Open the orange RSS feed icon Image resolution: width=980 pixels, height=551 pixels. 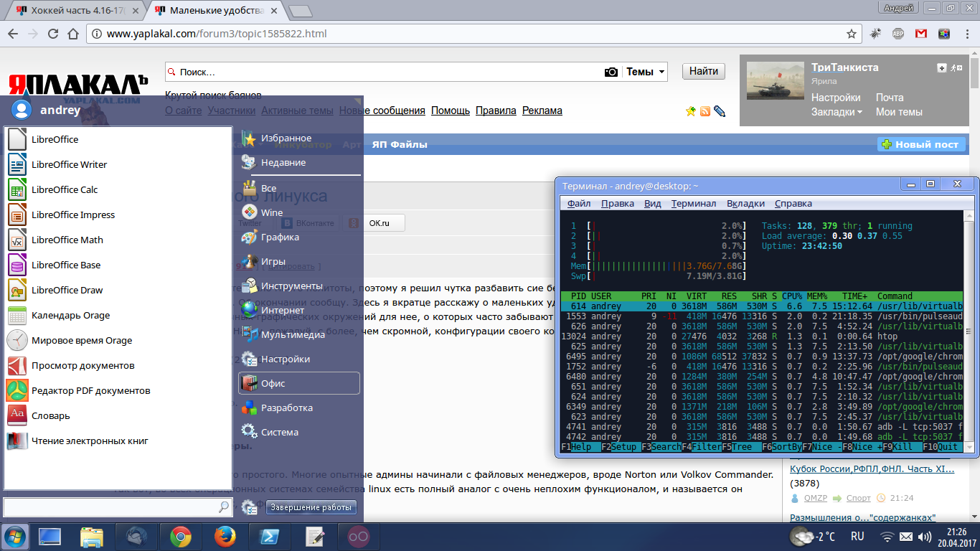pyautogui.click(x=705, y=111)
